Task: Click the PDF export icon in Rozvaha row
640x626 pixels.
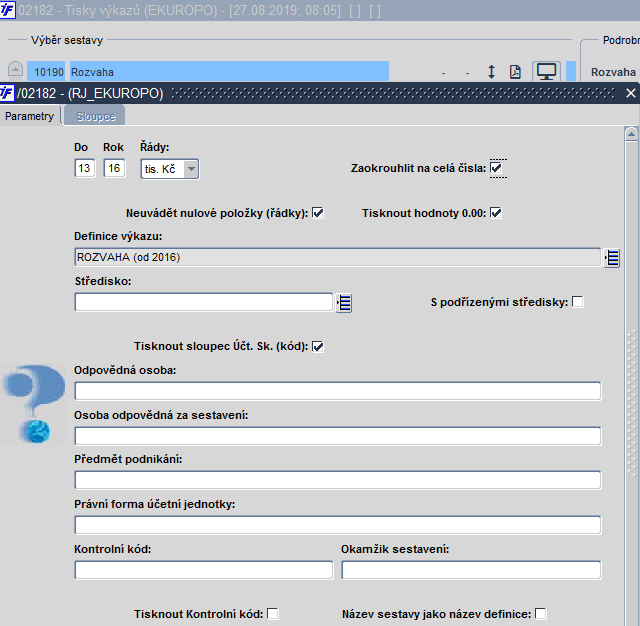Action: 516,72
